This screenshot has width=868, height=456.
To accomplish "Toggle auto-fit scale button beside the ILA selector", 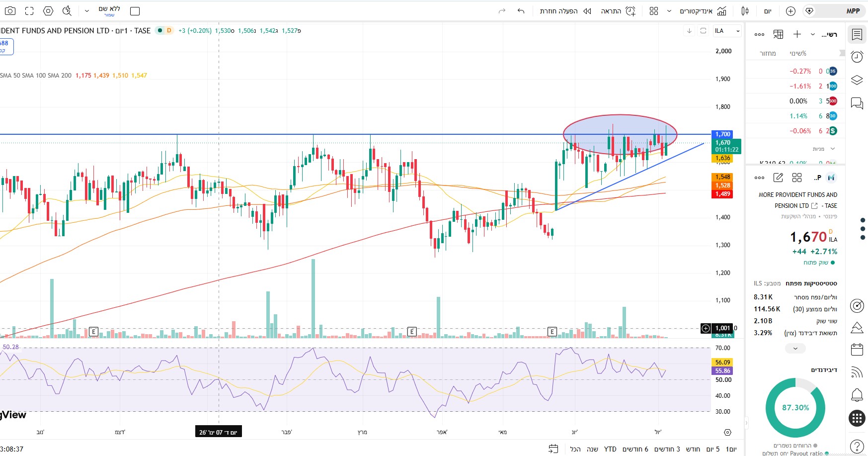I will tap(703, 31).
